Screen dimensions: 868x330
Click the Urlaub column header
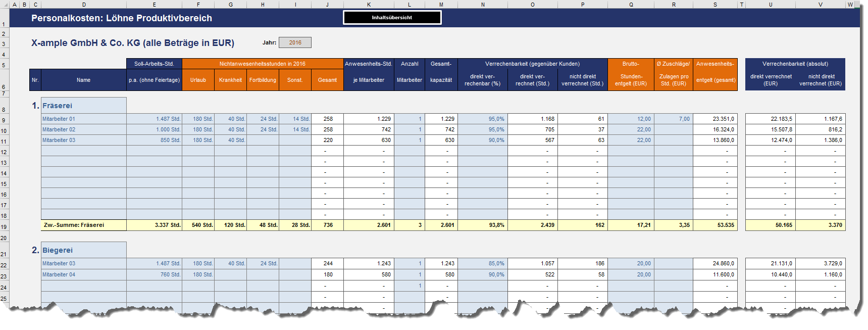pos(198,80)
